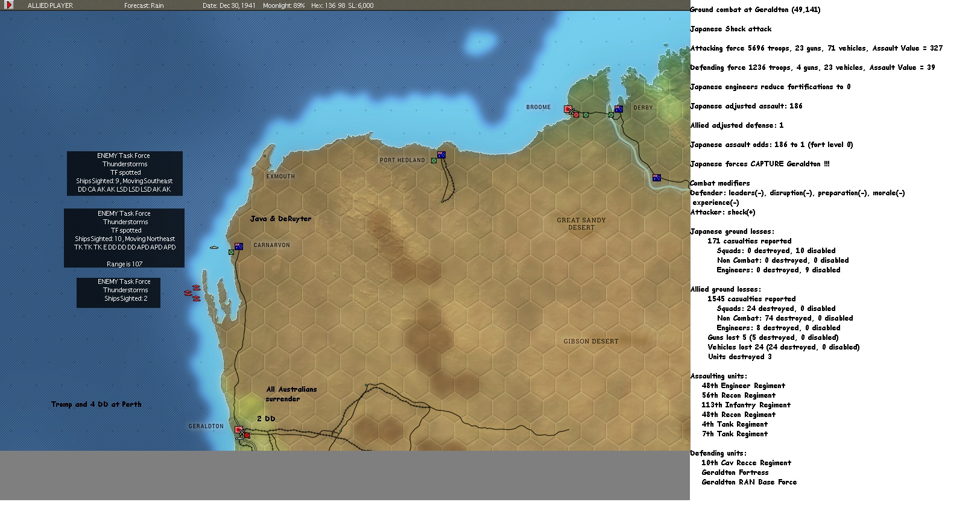
Task: Select the green unit marker at Port Hedland
Action: [x=434, y=161]
